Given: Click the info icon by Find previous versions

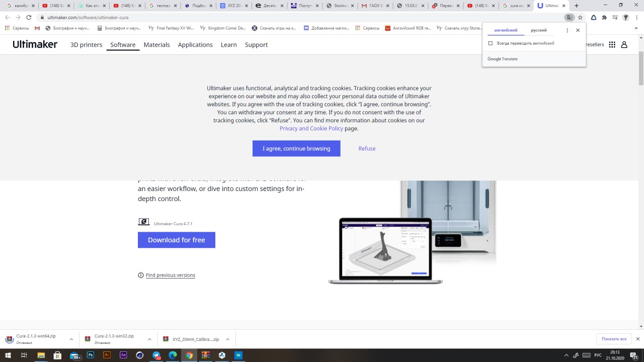Looking at the screenshot, I should coord(140,275).
